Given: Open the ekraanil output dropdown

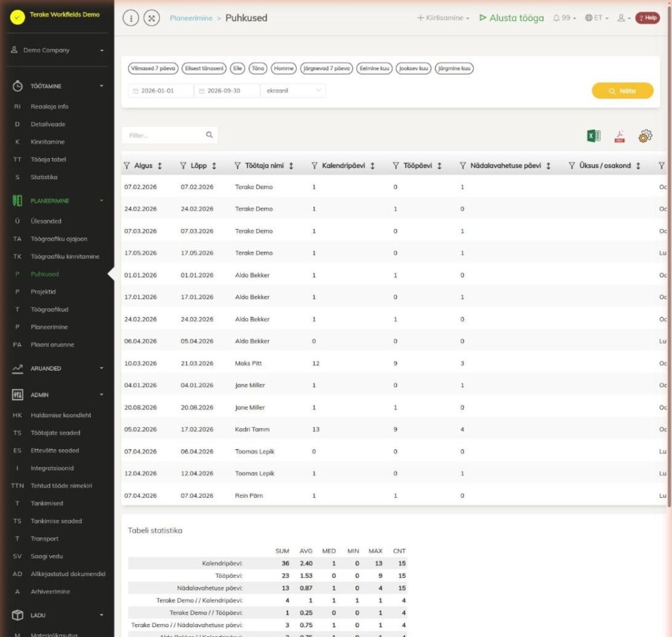Looking at the screenshot, I should [x=293, y=91].
